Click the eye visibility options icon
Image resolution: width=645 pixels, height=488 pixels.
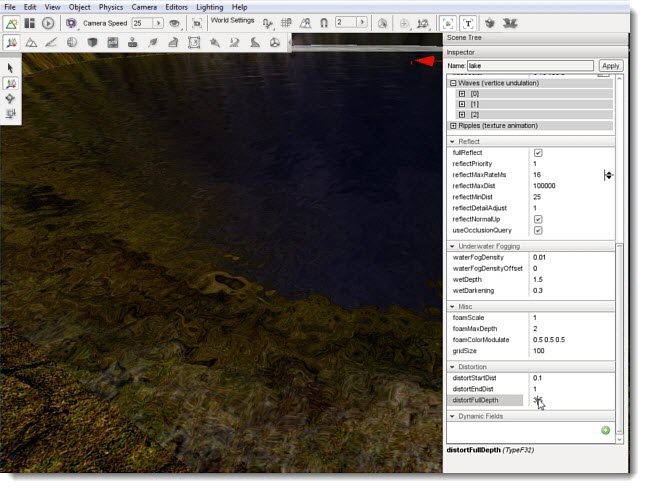pos(174,23)
